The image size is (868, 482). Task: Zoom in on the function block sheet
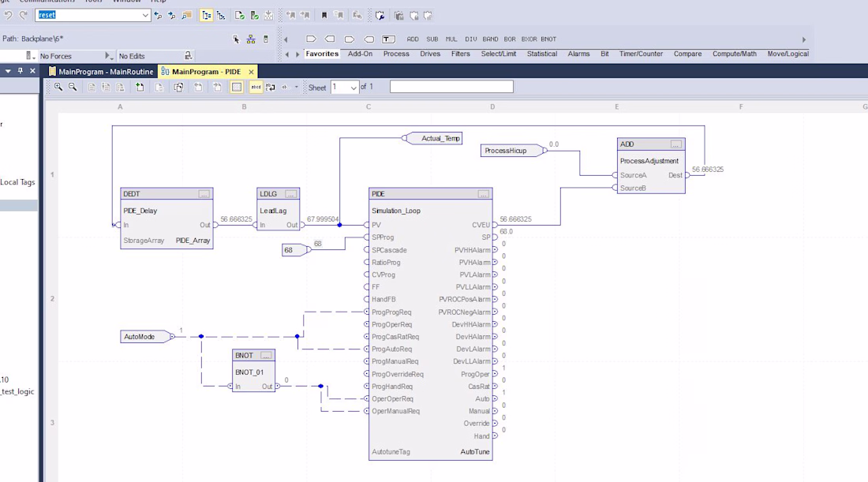[x=58, y=88]
